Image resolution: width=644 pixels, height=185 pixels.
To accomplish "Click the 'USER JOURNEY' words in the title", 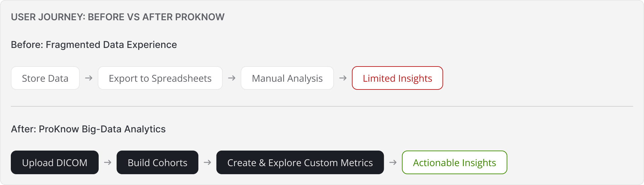I will tap(48, 17).
